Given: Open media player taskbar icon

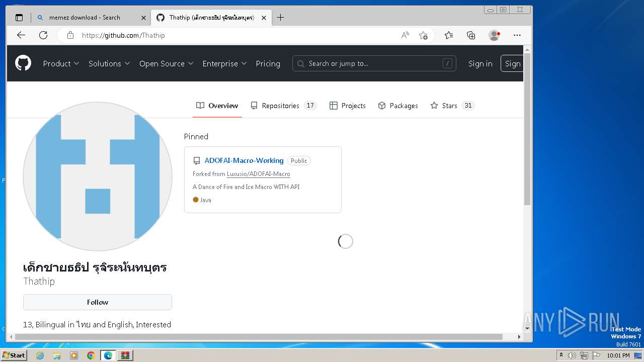Looking at the screenshot, I should pyautogui.click(x=74, y=355).
